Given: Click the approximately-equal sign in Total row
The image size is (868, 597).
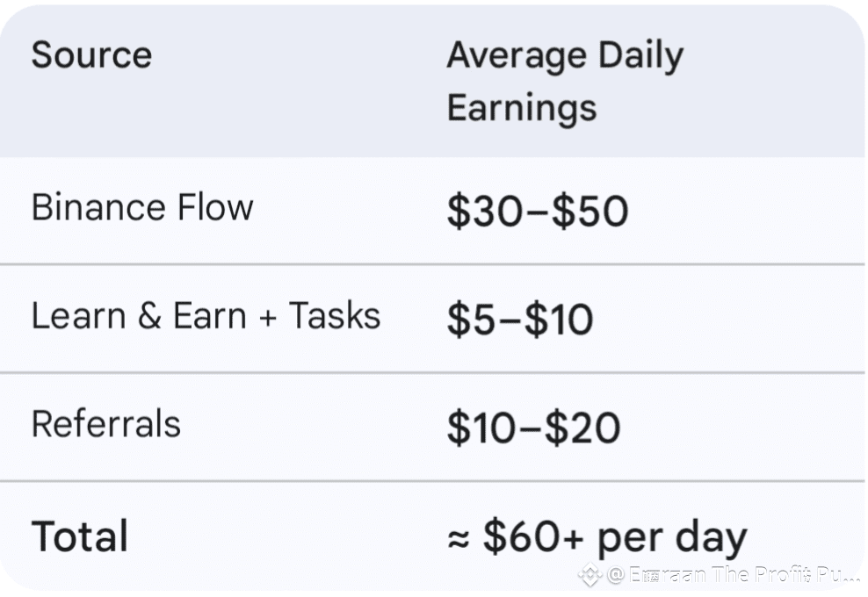Looking at the screenshot, I should pos(458,540).
